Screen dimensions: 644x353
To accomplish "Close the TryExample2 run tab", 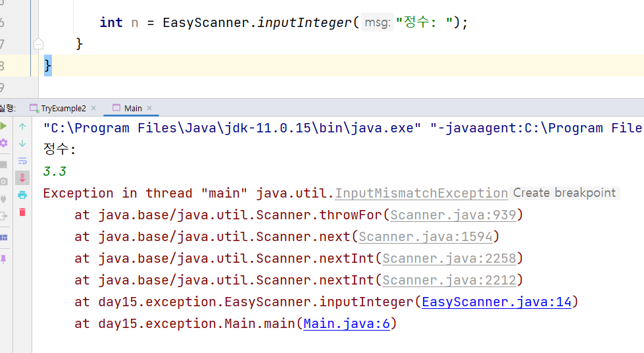I will (93, 108).
